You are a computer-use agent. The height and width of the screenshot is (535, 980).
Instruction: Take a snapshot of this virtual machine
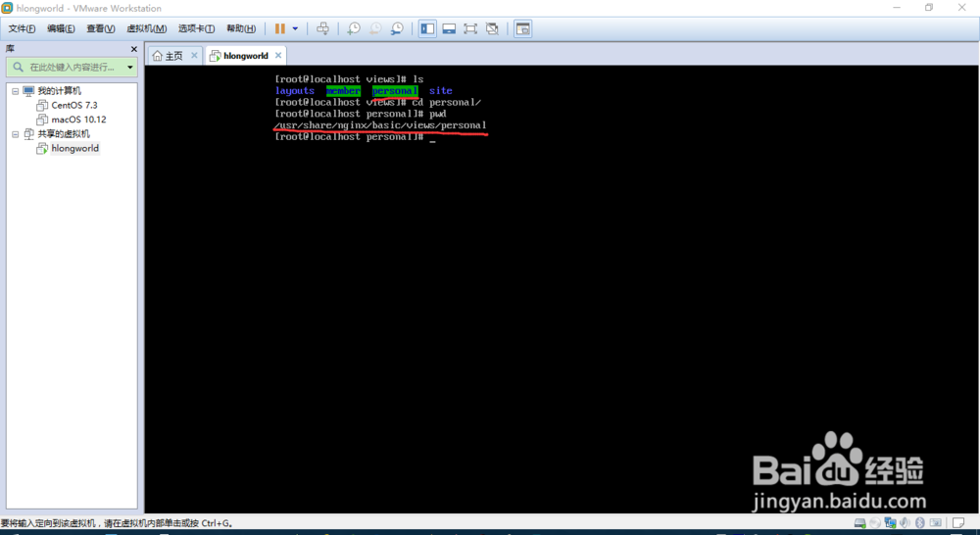354,28
